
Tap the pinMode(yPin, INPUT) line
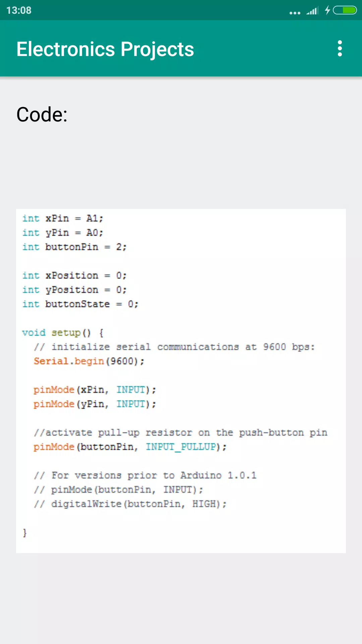tap(95, 404)
